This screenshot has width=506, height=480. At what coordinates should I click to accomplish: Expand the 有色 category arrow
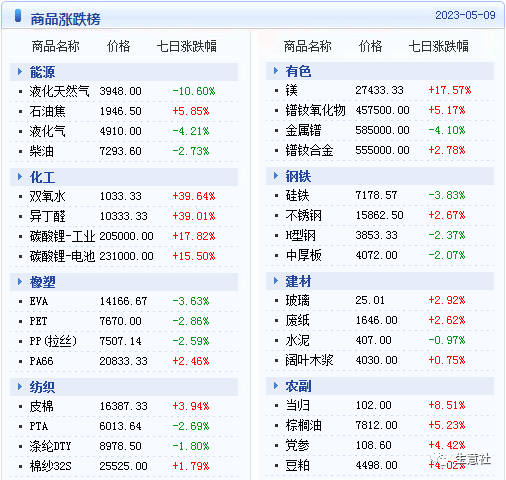(x=276, y=71)
